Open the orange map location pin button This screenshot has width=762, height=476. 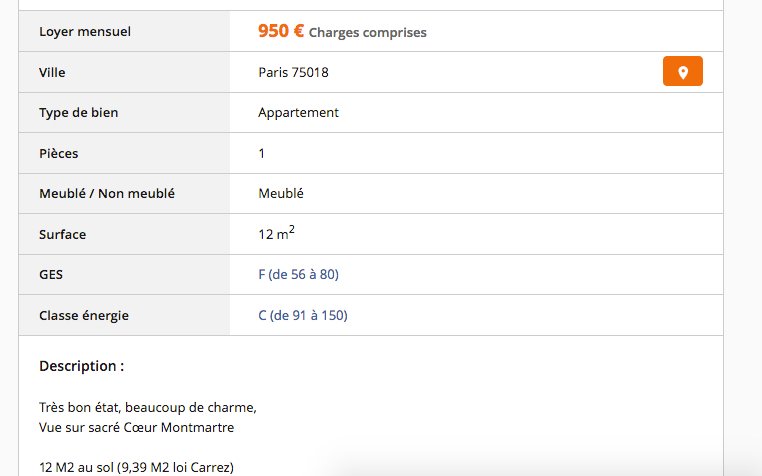[682, 71]
